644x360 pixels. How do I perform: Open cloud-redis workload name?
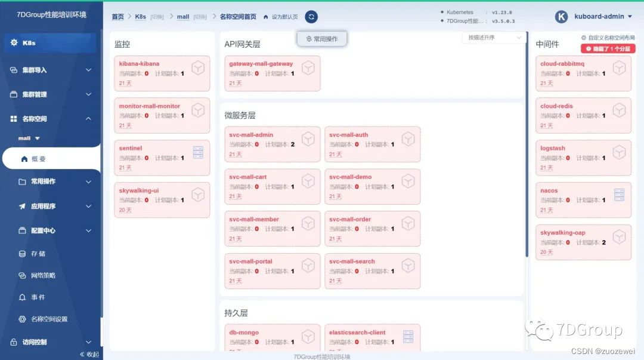(556, 106)
